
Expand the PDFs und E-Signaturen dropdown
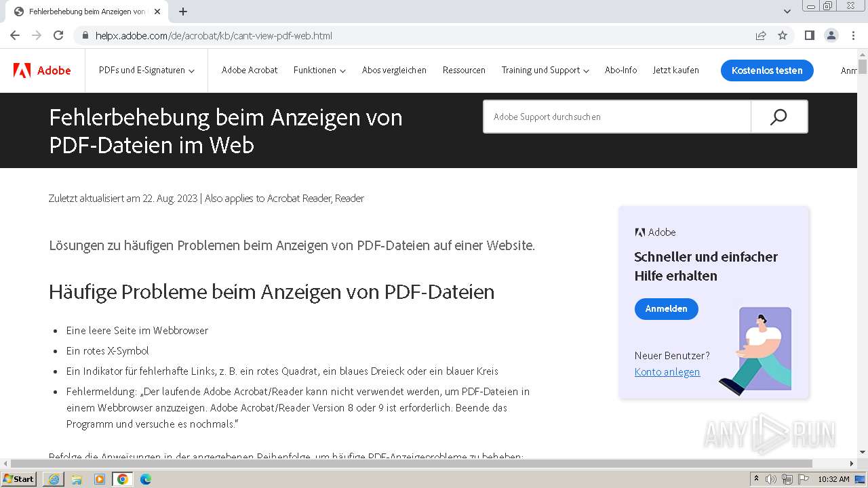(146, 70)
